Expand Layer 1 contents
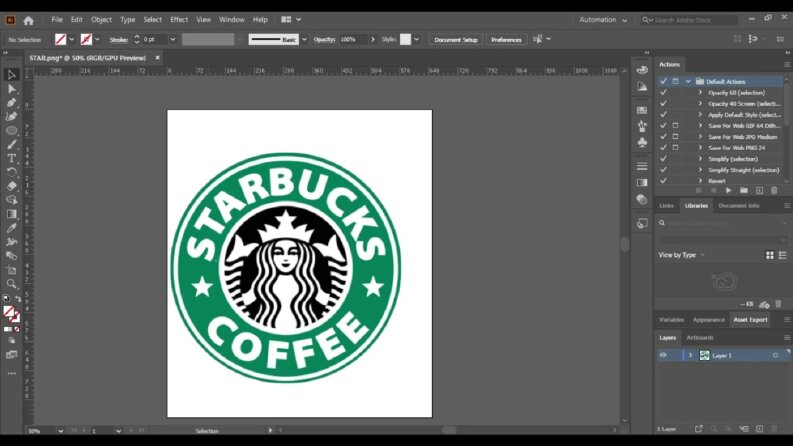The height and width of the screenshot is (446, 793). pyautogui.click(x=690, y=355)
